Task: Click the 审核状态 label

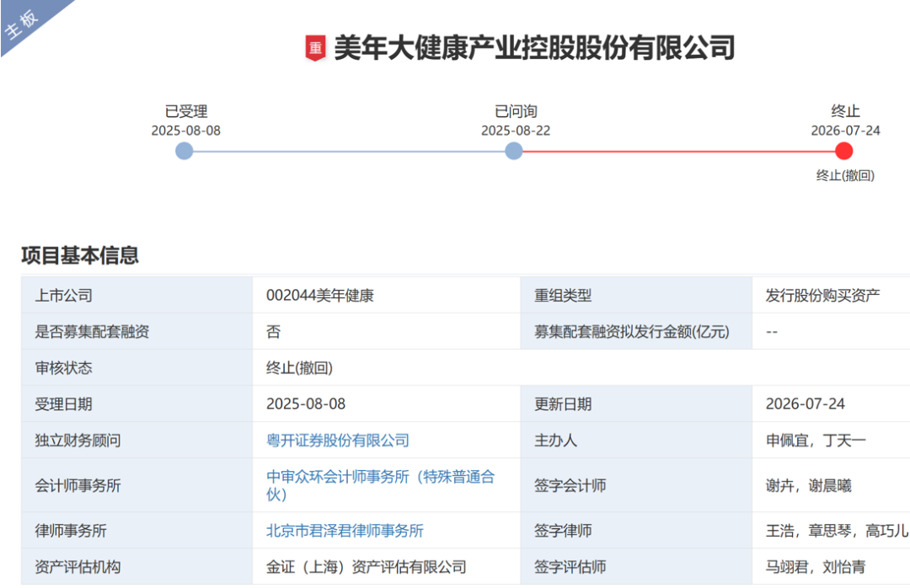Action: coord(64,368)
